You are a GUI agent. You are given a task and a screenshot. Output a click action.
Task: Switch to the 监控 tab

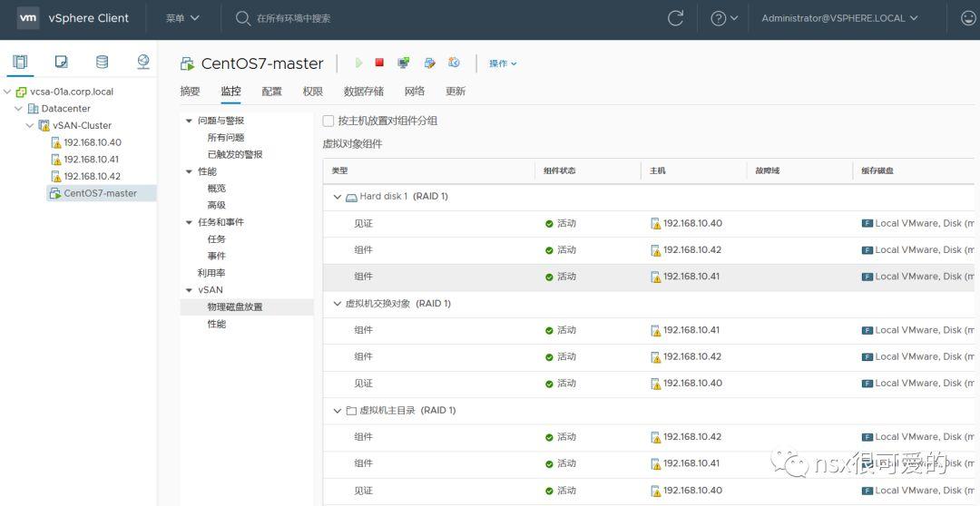pyautogui.click(x=230, y=92)
